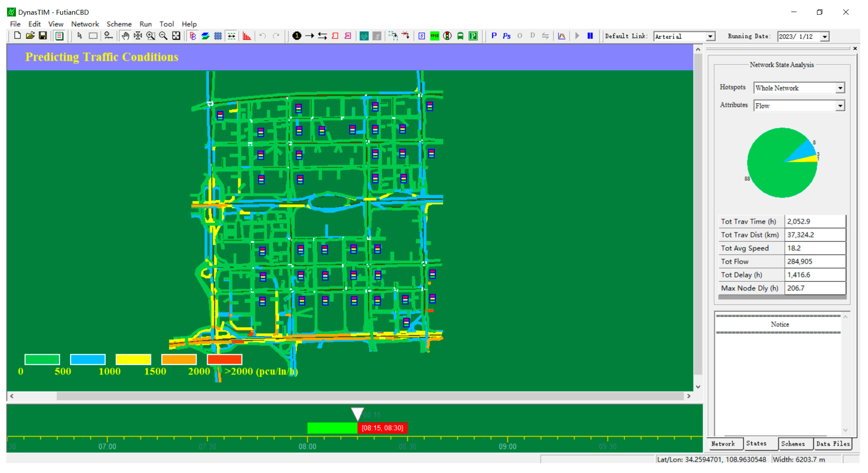Click the map vertical scrollbar down arrow
This screenshot has width=868, height=473.
pos(698,387)
